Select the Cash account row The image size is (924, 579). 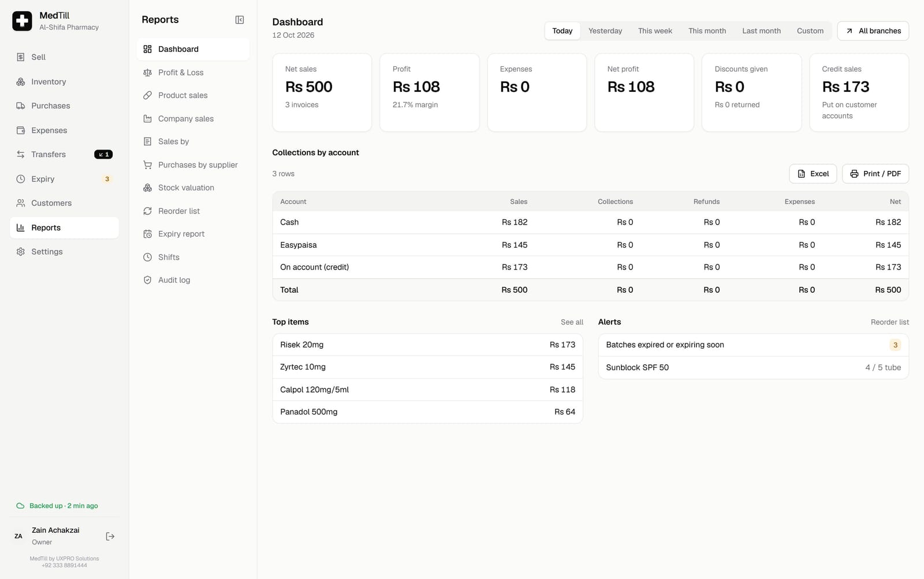tap(590, 222)
